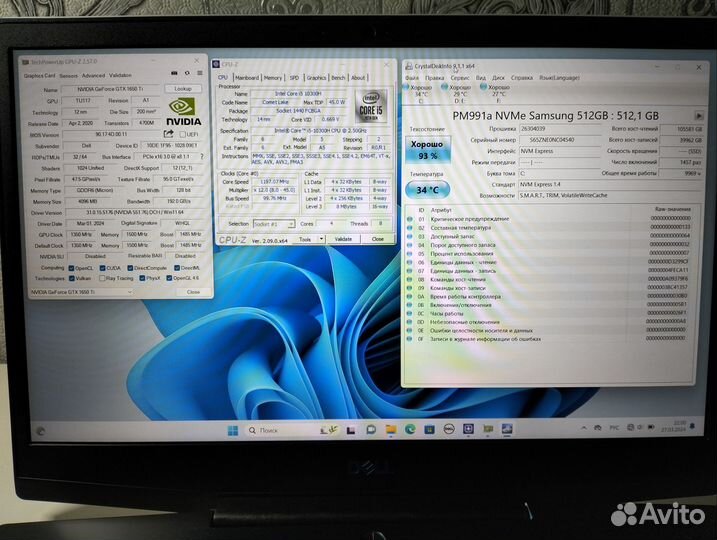Click the Intel Core i5 badge in CPU-Z

(371, 107)
